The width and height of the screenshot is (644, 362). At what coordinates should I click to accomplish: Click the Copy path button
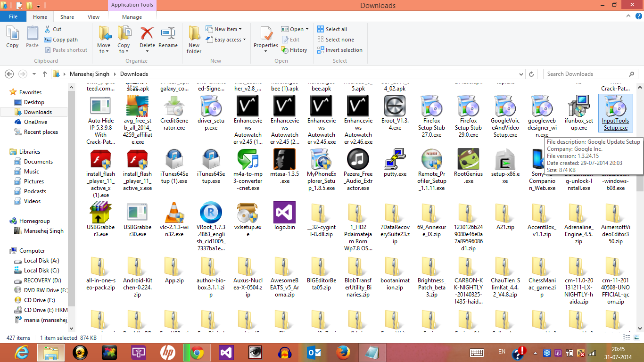point(61,40)
